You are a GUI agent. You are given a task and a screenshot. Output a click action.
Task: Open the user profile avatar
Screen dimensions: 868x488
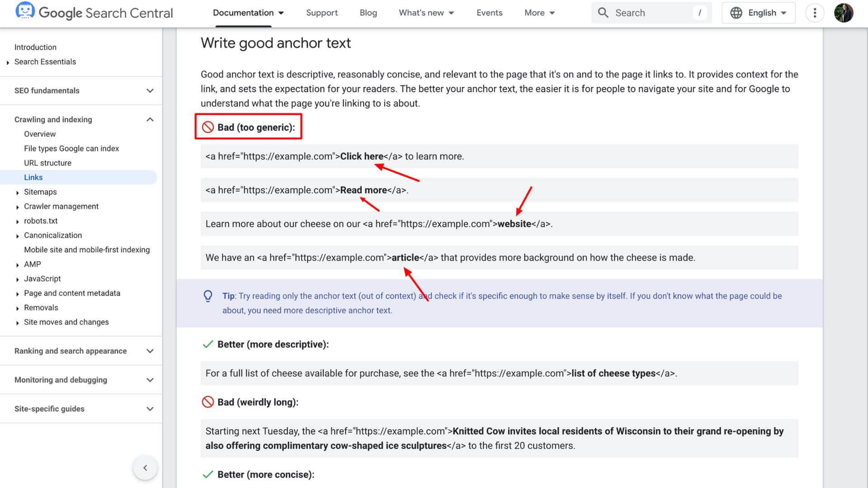tap(843, 13)
